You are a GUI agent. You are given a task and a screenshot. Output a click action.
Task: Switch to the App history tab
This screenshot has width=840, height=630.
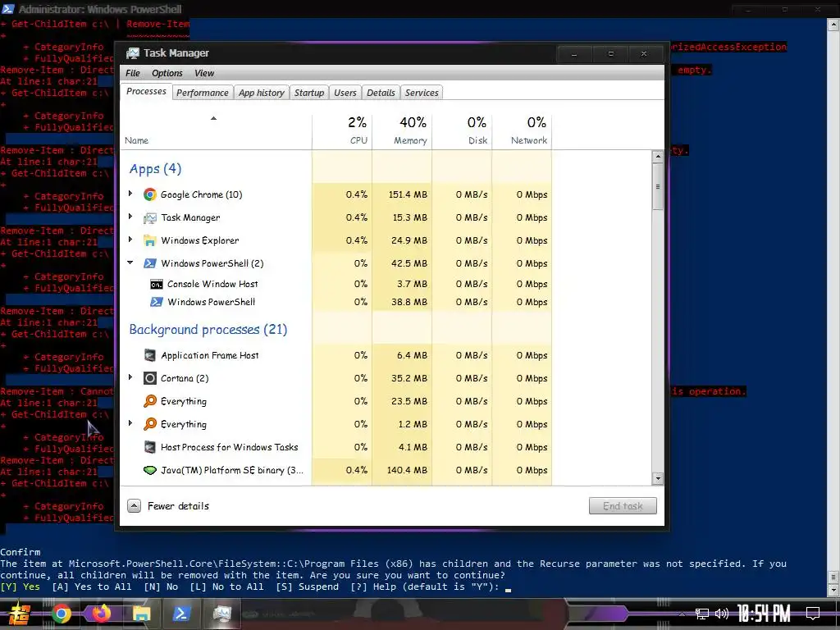click(262, 93)
